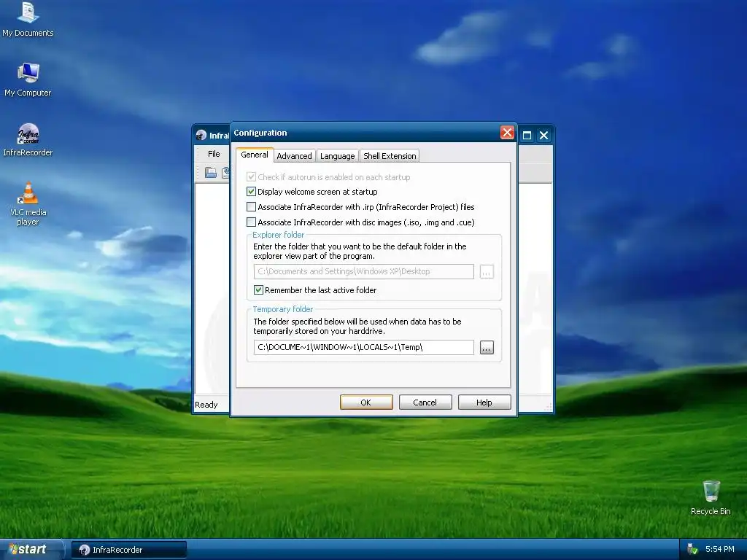This screenshot has width=747, height=560.
Task: Open My Documents desktop icon
Action: coord(28,19)
